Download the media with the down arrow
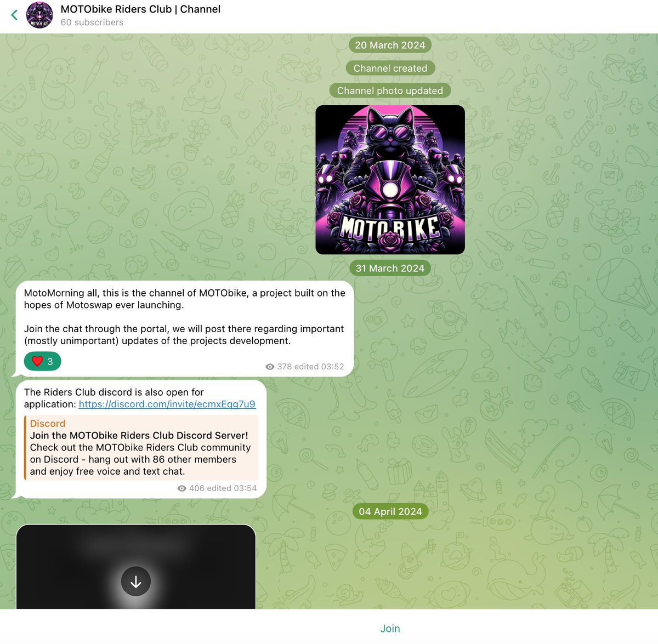The image size is (658, 644). click(135, 582)
